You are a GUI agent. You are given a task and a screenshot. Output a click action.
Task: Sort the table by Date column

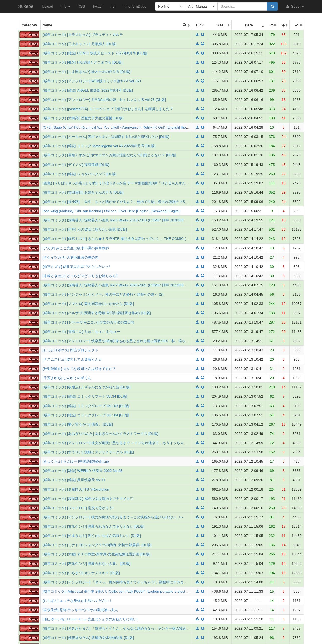point(249,25)
